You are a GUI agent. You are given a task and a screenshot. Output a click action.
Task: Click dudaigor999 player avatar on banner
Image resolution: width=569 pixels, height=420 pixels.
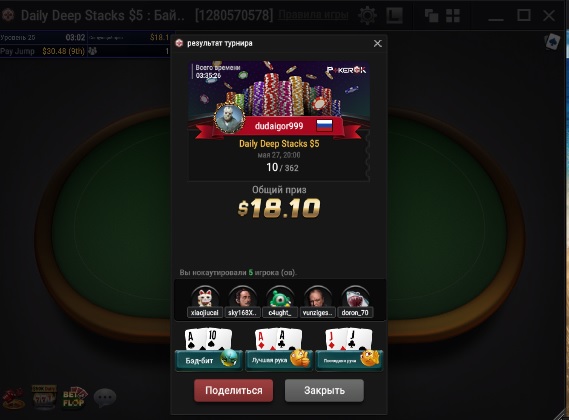point(229,119)
